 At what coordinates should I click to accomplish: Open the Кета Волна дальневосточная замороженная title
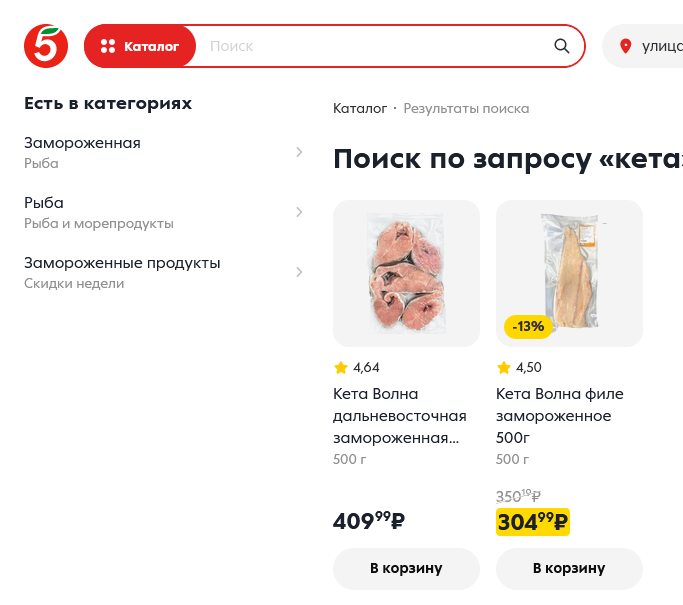pos(400,416)
